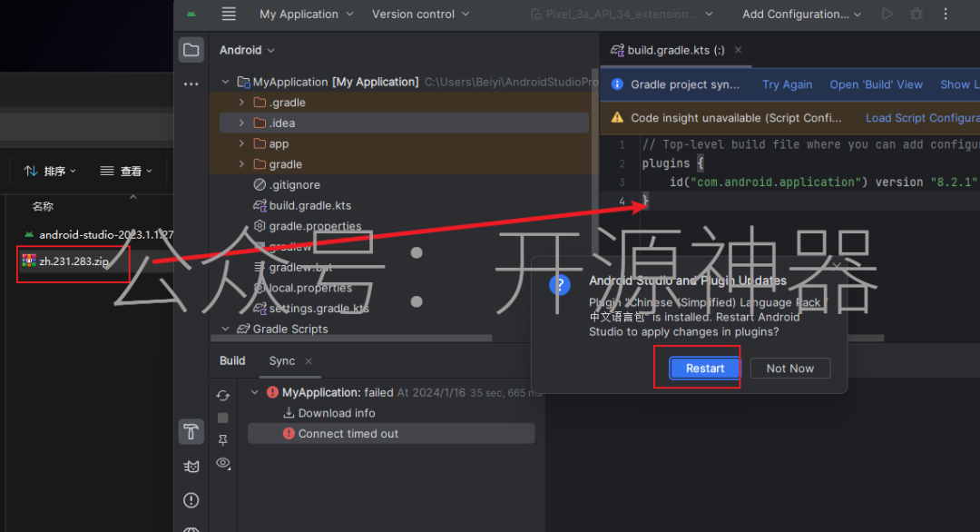The height and width of the screenshot is (532, 980).
Task: Click the Not Now button
Action: 790,369
